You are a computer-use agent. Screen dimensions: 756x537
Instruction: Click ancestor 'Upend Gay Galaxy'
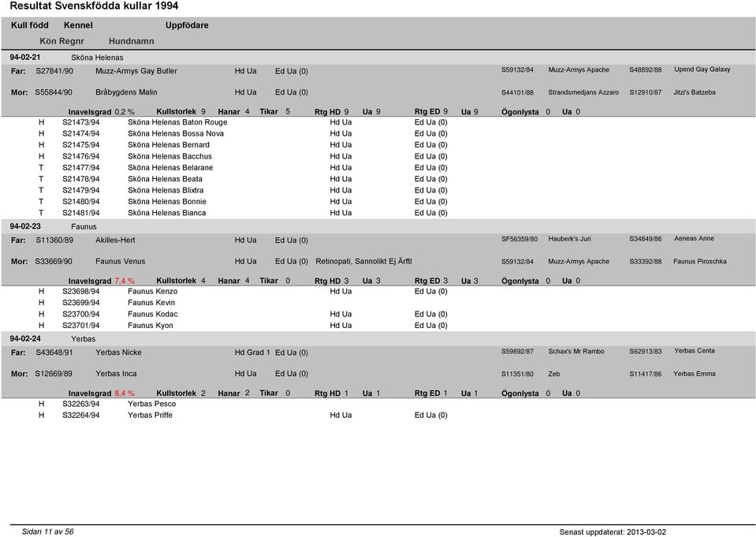click(702, 69)
